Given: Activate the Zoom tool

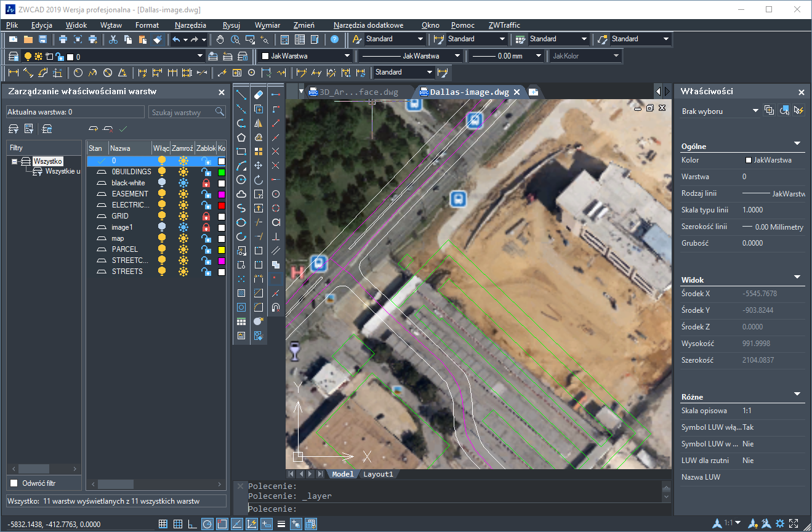Looking at the screenshot, I should pos(235,39).
